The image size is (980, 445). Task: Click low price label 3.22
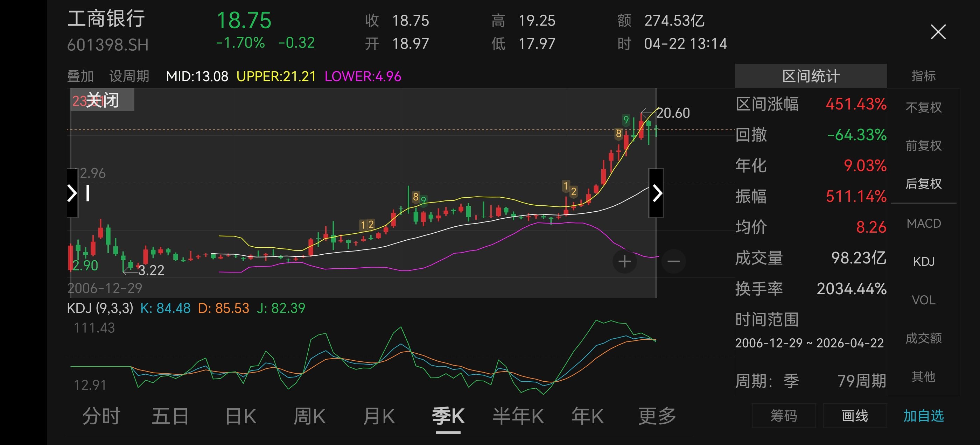pos(151,270)
